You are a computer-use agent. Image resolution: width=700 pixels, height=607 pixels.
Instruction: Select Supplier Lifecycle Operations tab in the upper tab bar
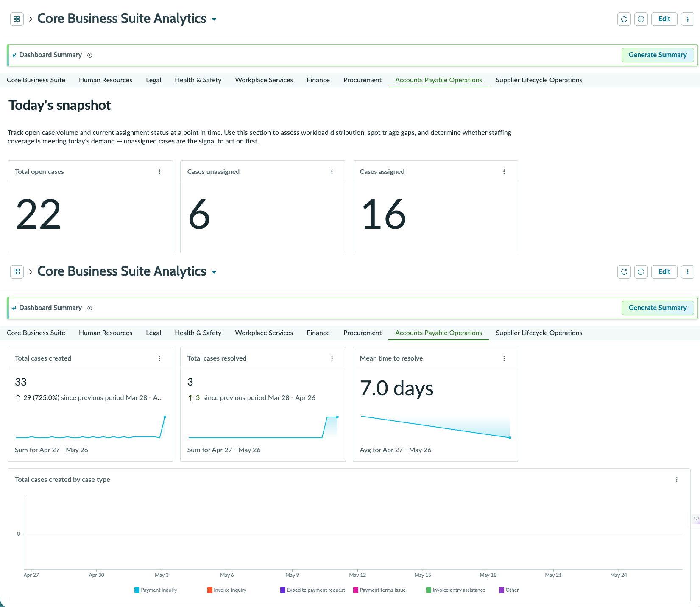(539, 80)
